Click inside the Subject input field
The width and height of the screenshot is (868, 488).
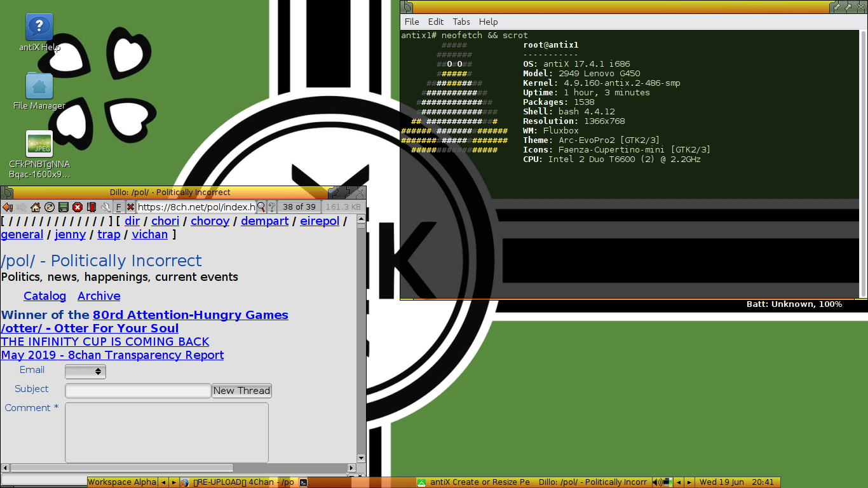137,390
